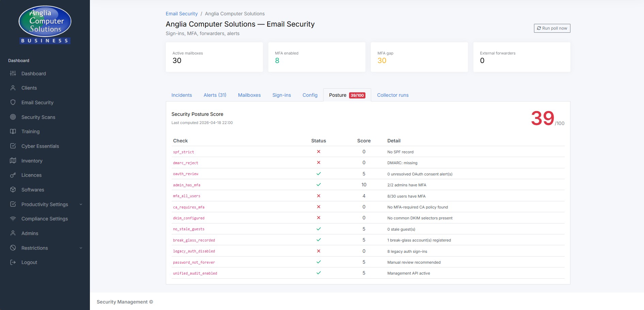This screenshot has height=310, width=644.
Task: Click the Cyber Essentials checkmark icon
Action: click(x=13, y=146)
